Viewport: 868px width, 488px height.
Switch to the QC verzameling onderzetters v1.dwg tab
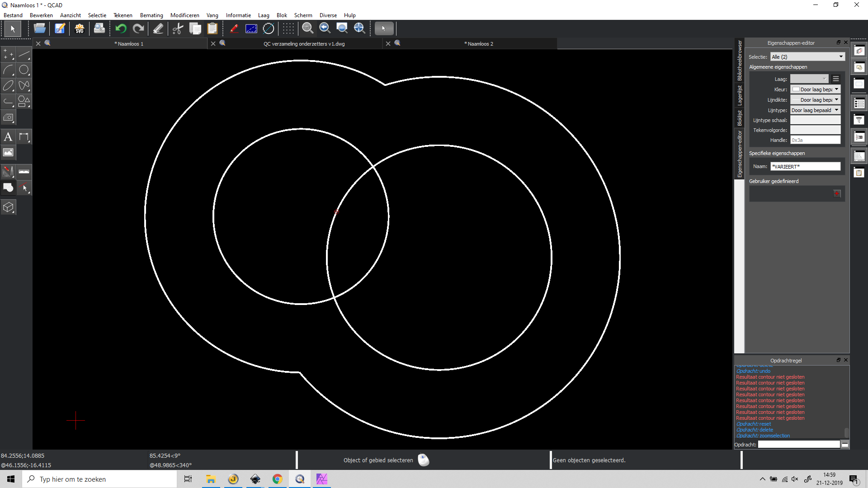coord(304,44)
